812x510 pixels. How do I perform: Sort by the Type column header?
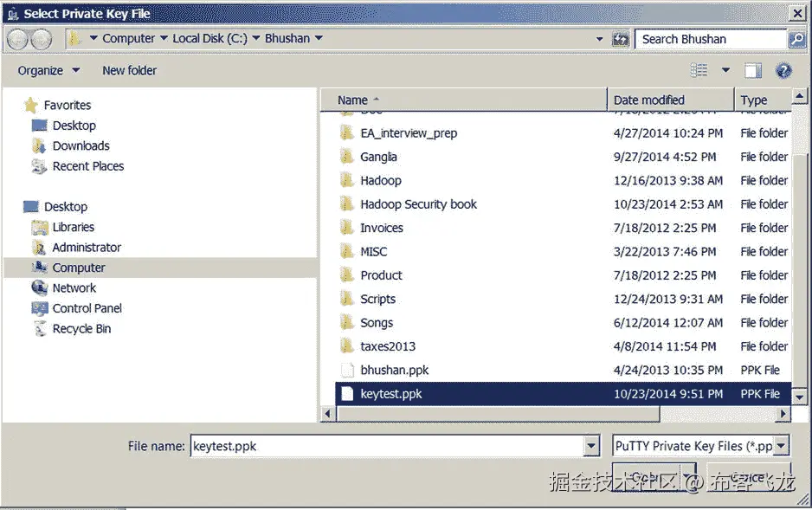764,100
